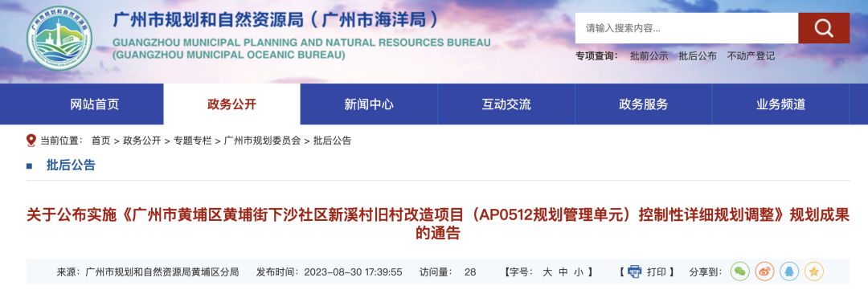The height and width of the screenshot is (298, 868).
Task: Set the font size to 小
Action: point(579,272)
